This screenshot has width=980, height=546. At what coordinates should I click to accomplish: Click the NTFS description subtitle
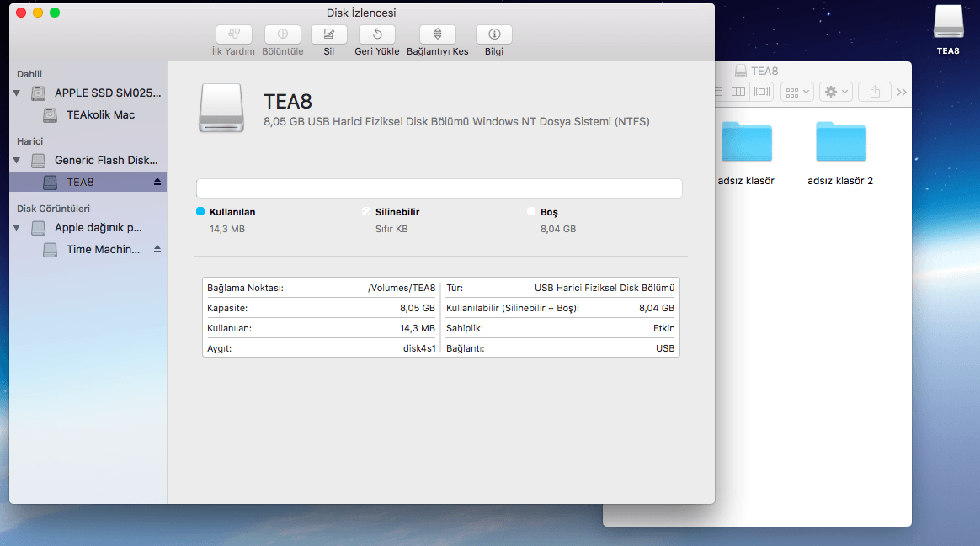pos(456,122)
